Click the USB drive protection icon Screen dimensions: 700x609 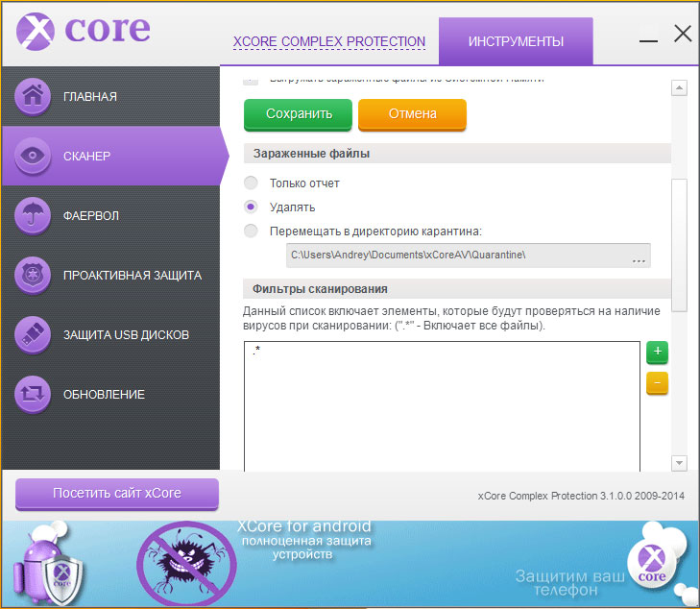33,334
